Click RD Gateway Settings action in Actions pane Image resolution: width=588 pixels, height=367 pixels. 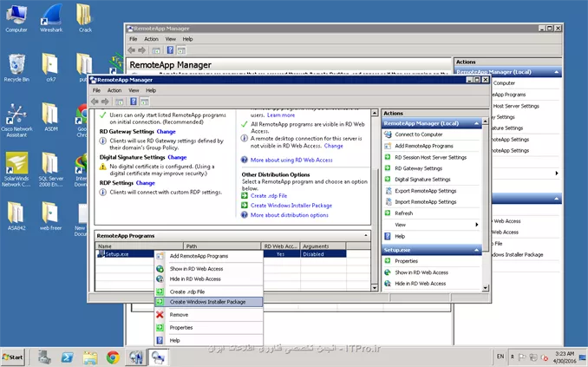pos(419,168)
